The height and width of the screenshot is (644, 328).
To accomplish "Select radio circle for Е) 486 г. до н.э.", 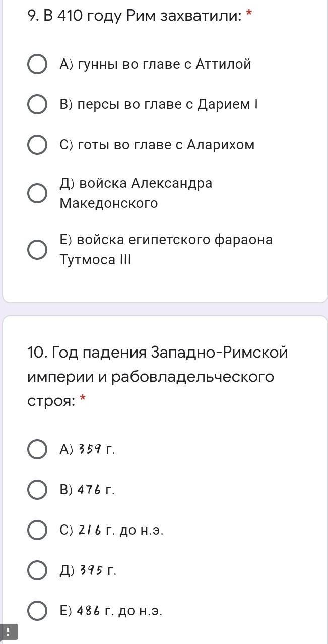I will (37, 611).
